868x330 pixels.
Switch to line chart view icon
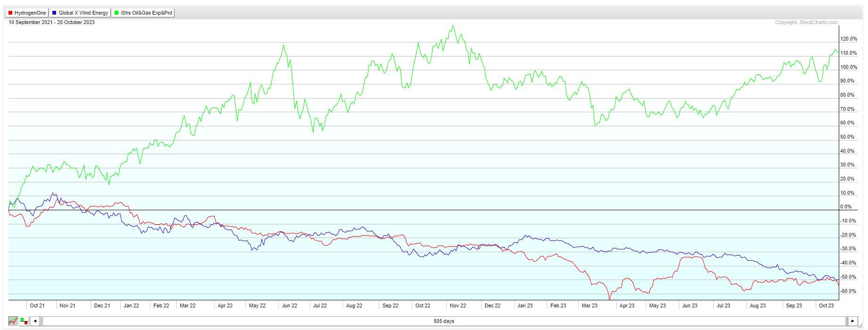(x=13, y=321)
